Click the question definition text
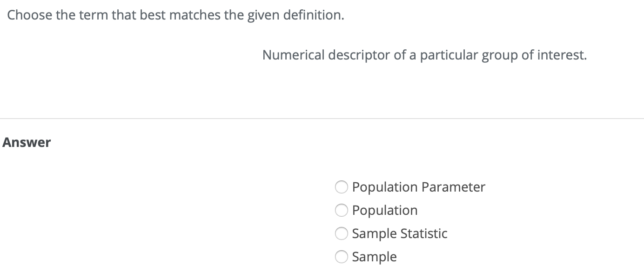This screenshot has width=644, height=279. coord(424,55)
